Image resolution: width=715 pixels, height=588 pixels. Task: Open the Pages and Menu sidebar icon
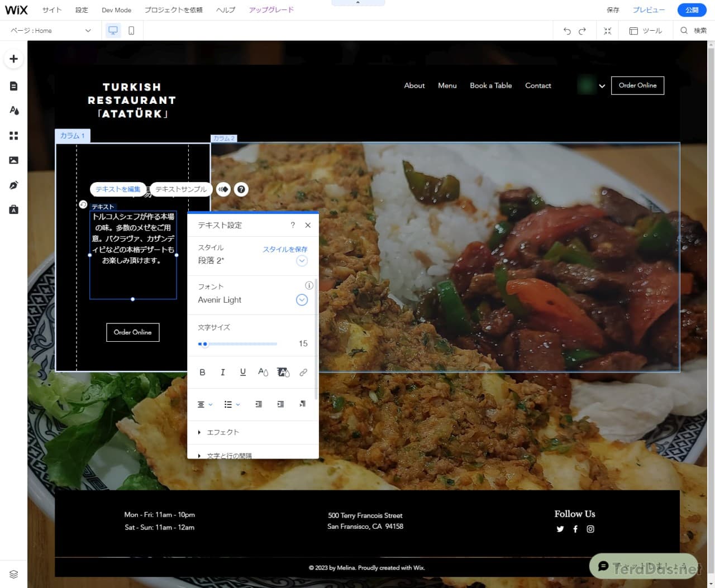(14, 86)
